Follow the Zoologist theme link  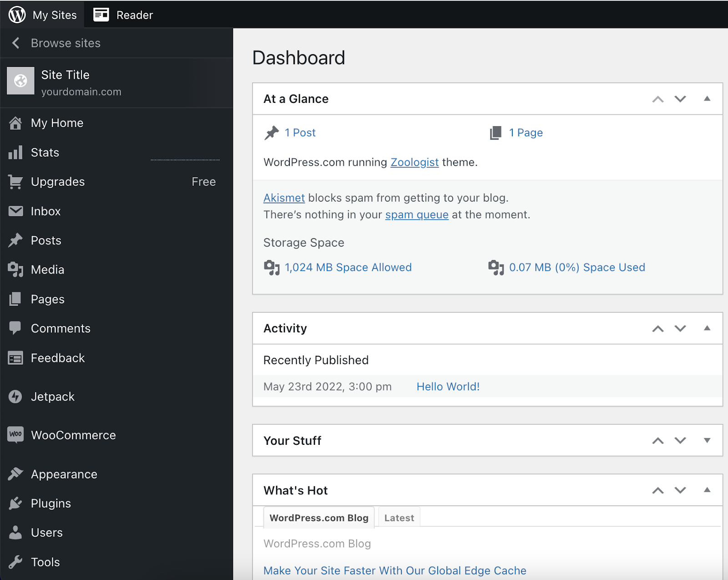tap(415, 162)
